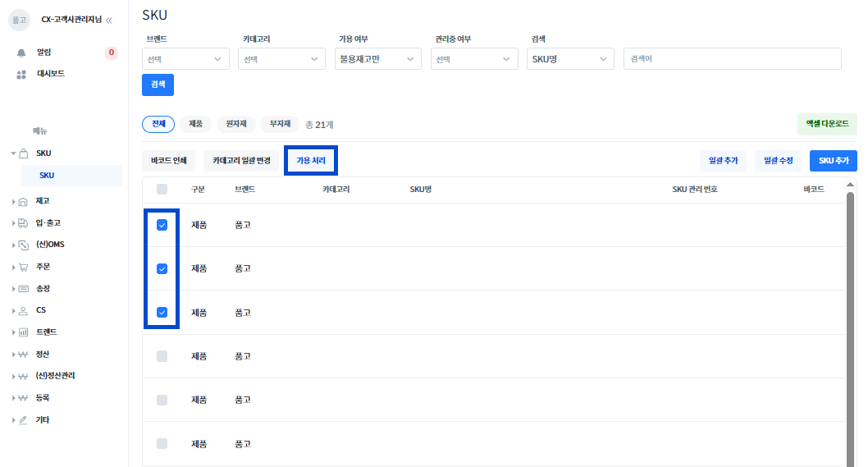Toggle the select-all header checkbox

[162, 190]
